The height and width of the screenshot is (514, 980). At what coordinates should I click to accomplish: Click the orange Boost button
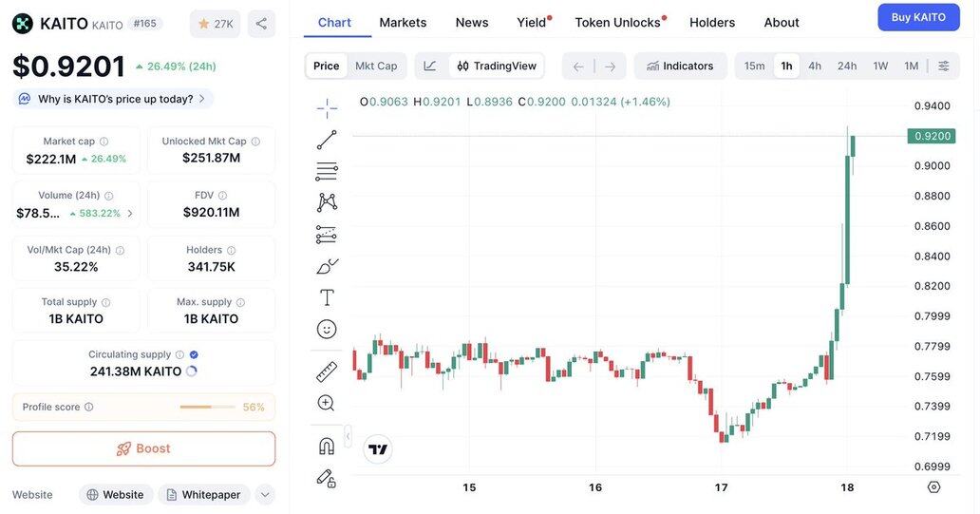pyautogui.click(x=143, y=448)
